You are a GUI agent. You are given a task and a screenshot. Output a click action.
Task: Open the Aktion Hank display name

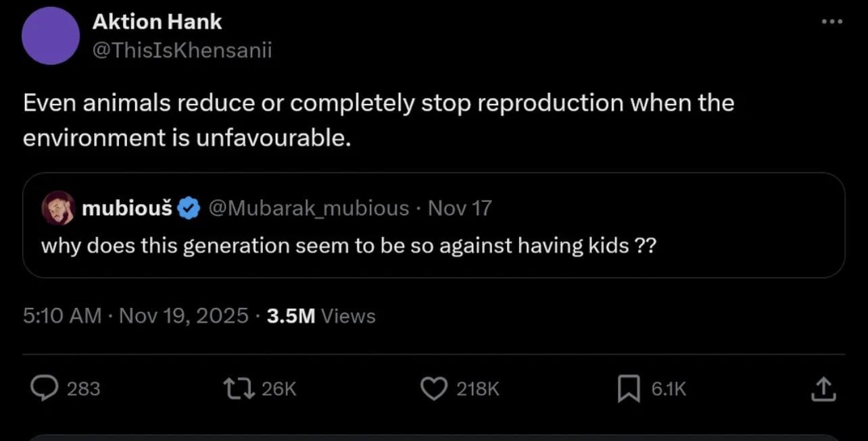pyautogui.click(x=157, y=22)
